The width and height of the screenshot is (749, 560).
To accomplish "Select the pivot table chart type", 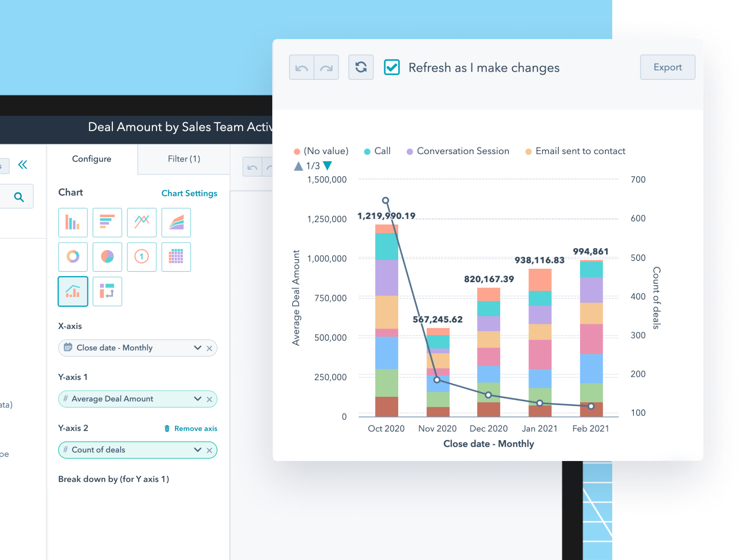I will tap(107, 291).
